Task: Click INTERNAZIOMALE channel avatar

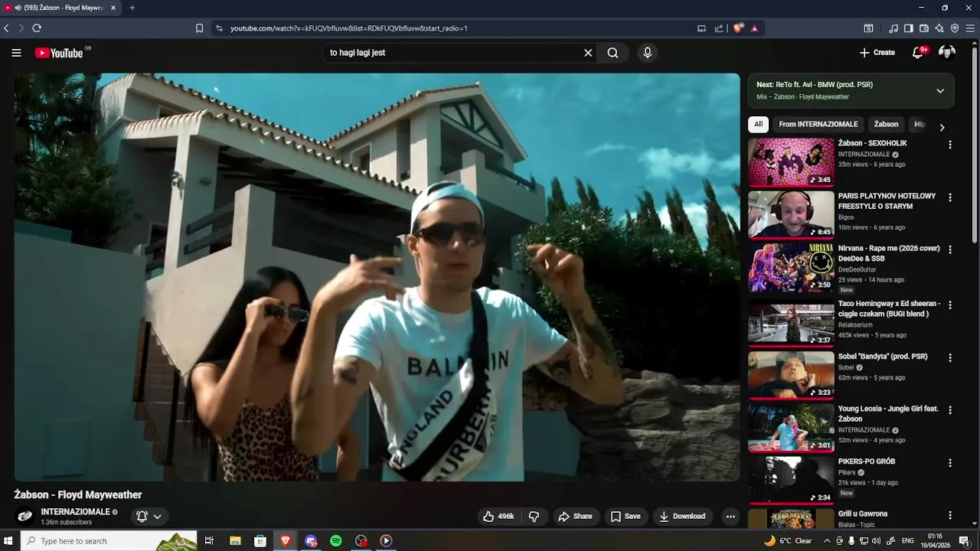Action: point(24,517)
